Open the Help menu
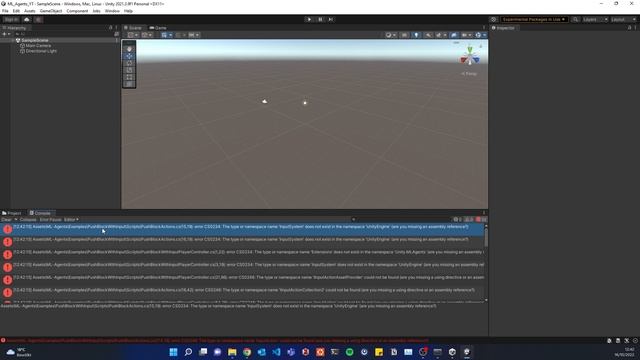The width and height of the screenshot is (640, 360). [128, 11]
